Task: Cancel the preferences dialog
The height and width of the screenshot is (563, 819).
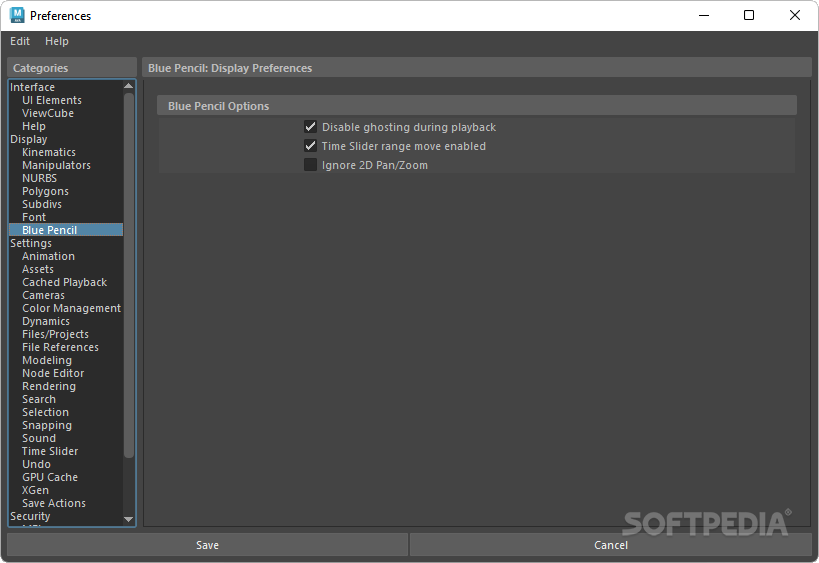Action: coord(611,545)
